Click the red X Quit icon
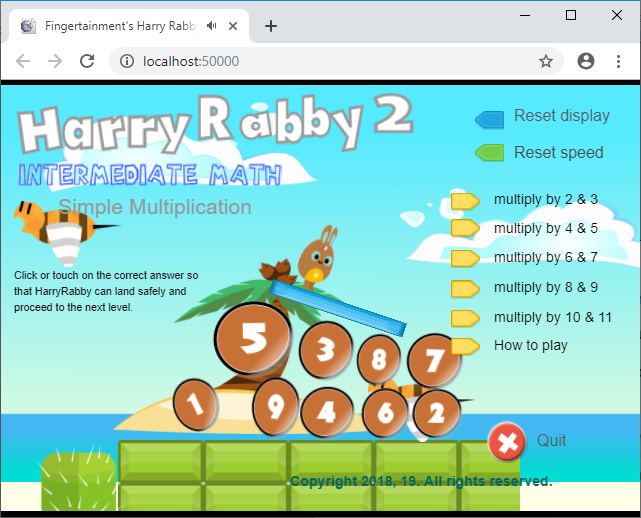The height and width of the screenshot is (518, 641). coord(507,442)
